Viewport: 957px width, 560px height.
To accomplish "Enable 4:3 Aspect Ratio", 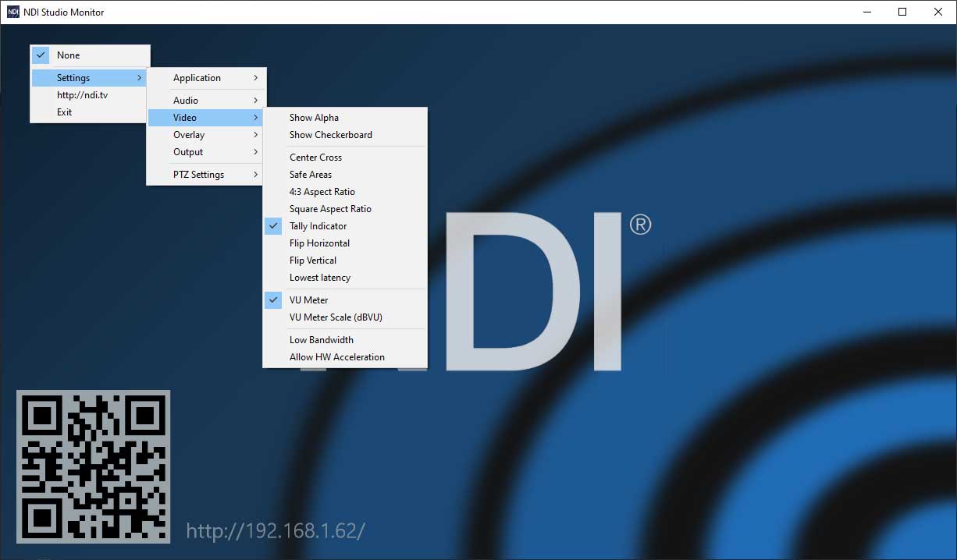I will tap(345, 192).
